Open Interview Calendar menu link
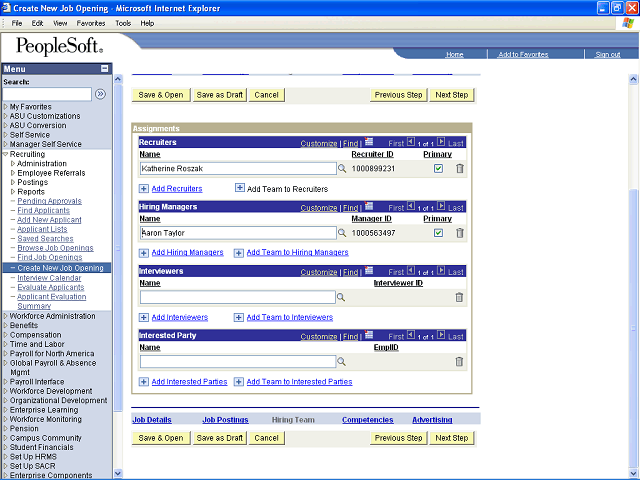Viewport: 640px width, 480px height. (49, 278)
